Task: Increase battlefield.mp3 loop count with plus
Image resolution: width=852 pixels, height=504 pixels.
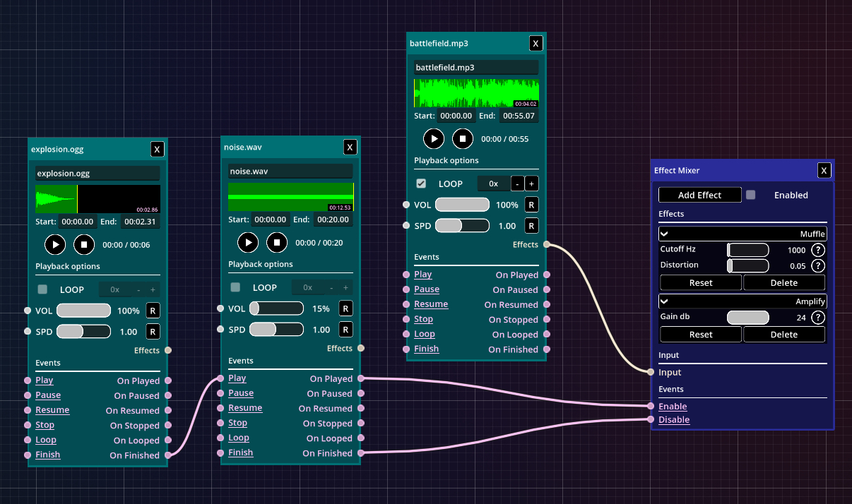Action: coord(531,184)
